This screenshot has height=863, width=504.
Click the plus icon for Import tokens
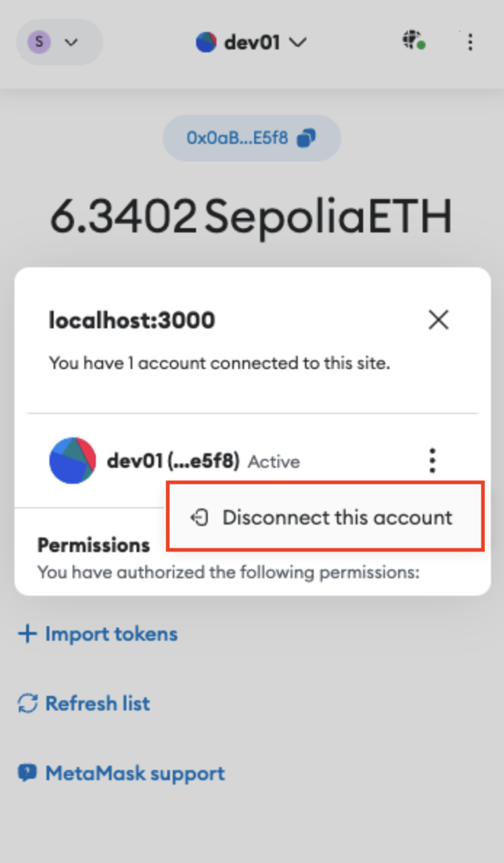click(x=27, y=633)
